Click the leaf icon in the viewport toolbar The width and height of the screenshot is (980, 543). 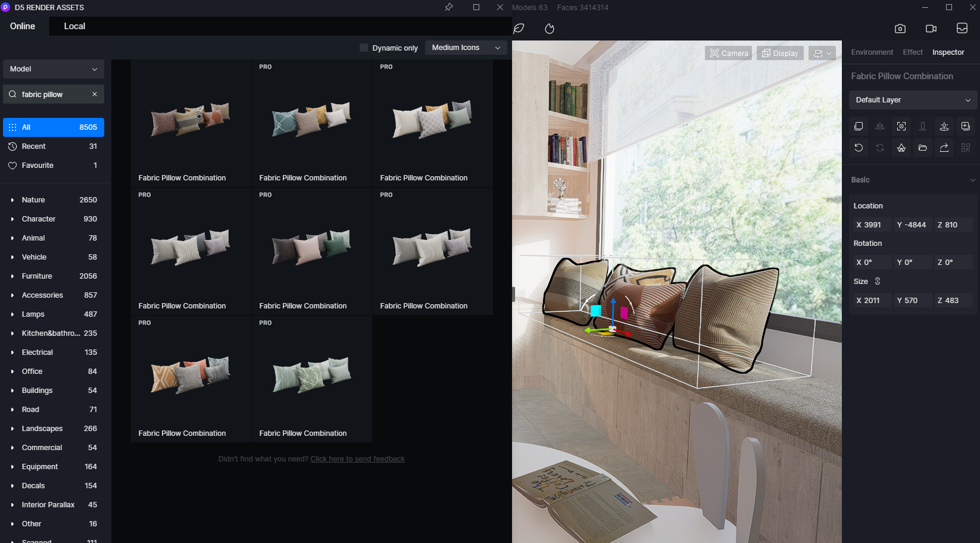(x=519, y=29)
